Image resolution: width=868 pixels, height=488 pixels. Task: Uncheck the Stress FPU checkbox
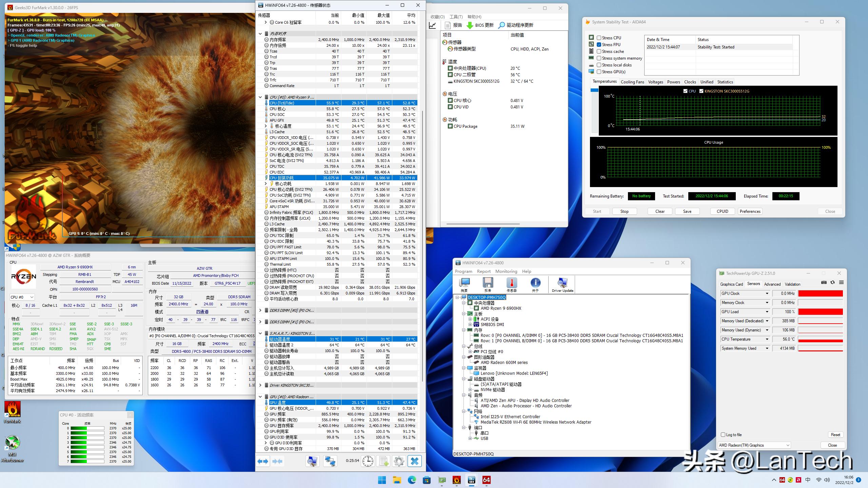(599, 45)
